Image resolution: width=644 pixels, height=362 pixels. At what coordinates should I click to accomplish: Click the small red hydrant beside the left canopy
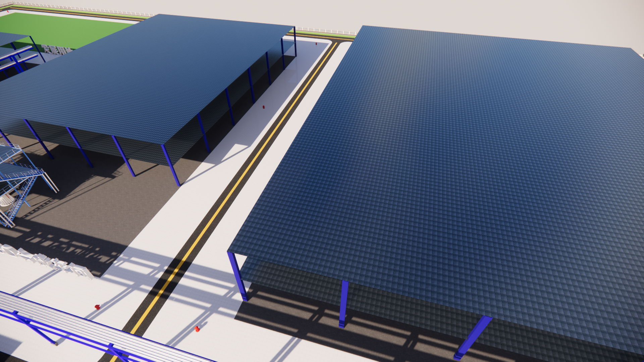(264, 107)
